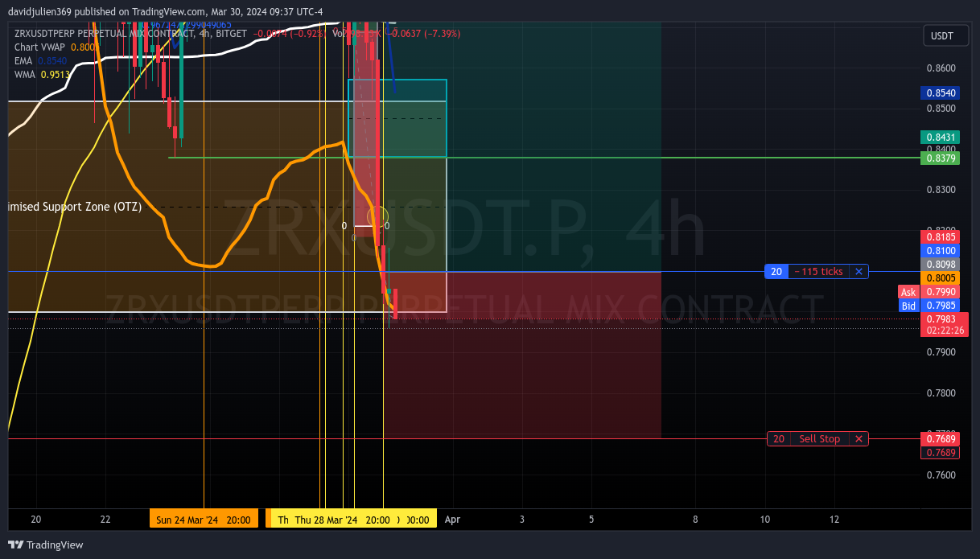Click the quantity 20 on the -115 ticks order
This screenshot has height=559, width=980.
[776, 272]
